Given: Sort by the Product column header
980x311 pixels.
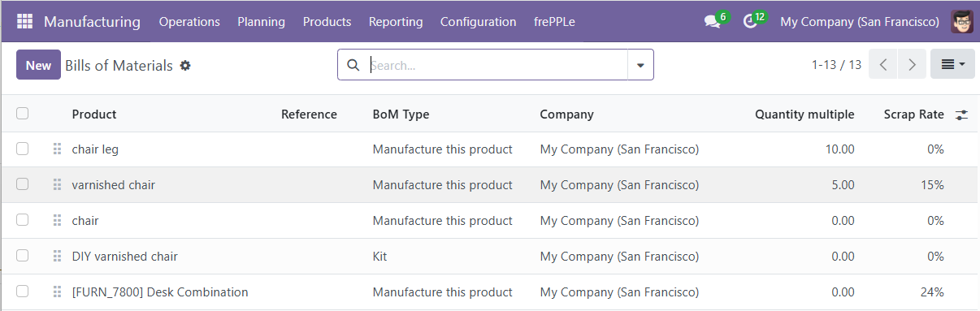Looking at the screenshot, I should (94, 114).
